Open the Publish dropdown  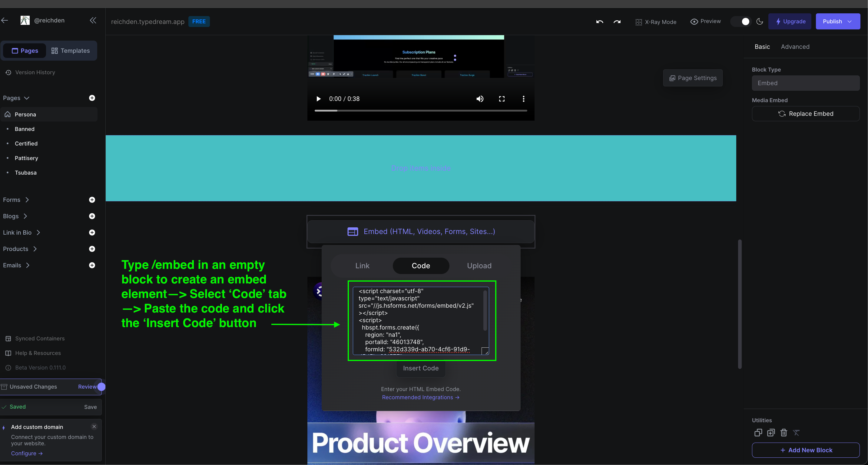pyautogui.click(x=838, y=22)
